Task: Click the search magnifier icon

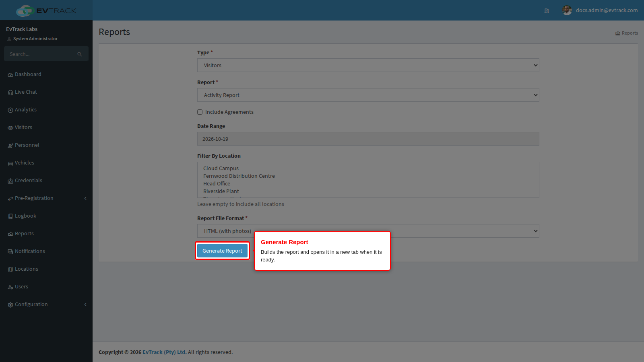Action: tap(80, 54)
